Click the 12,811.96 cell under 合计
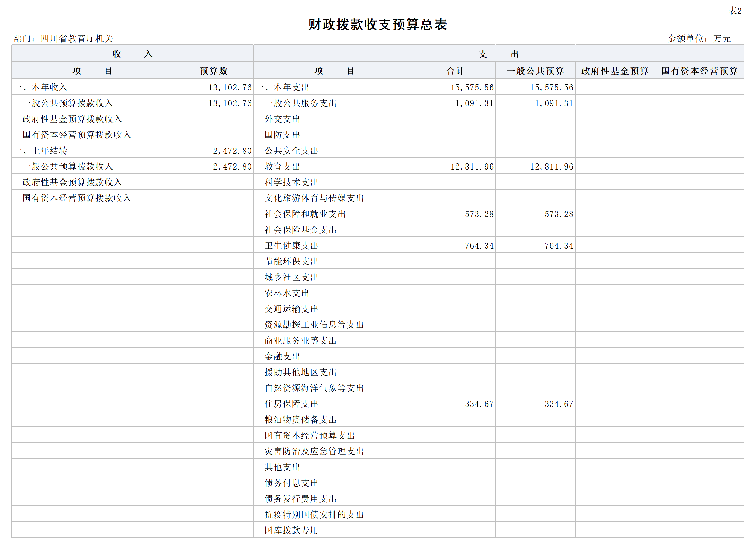 point(472,166)
